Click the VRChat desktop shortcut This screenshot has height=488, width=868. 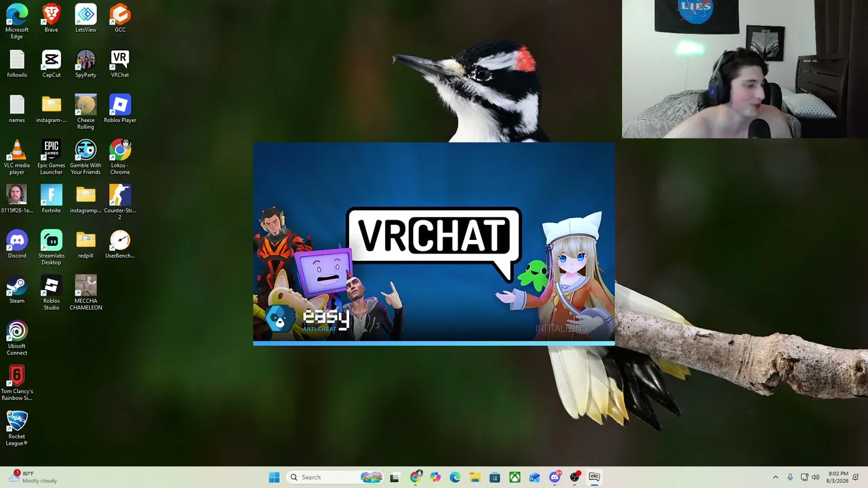[x=120, y=63]
